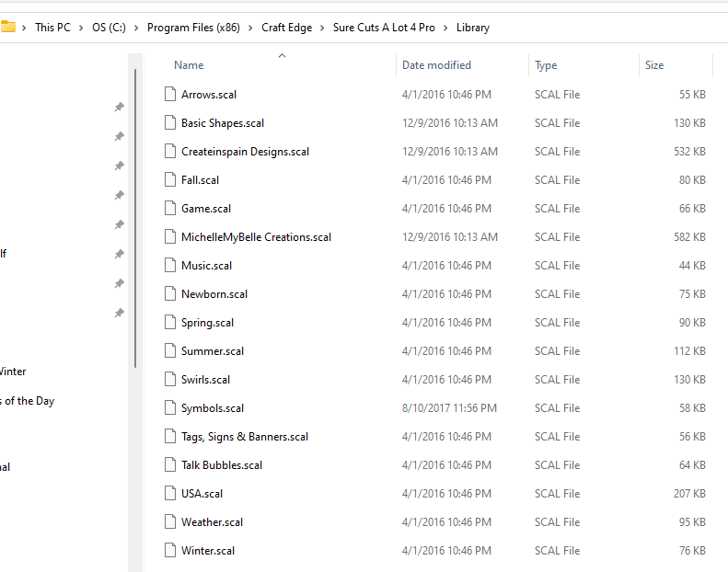Expand the chevron after OS (C:)
The image size is (728, 572).
pos(136,28)
